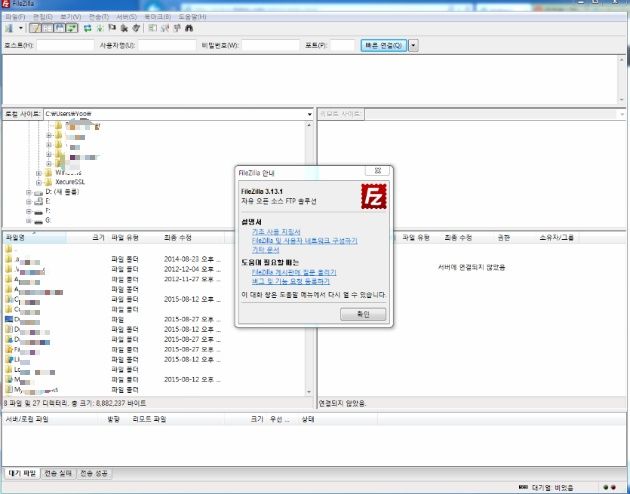This screenshot has height=494, width=630.
Task: Open the FileZilla forum question link
Action: coord(294,272)
